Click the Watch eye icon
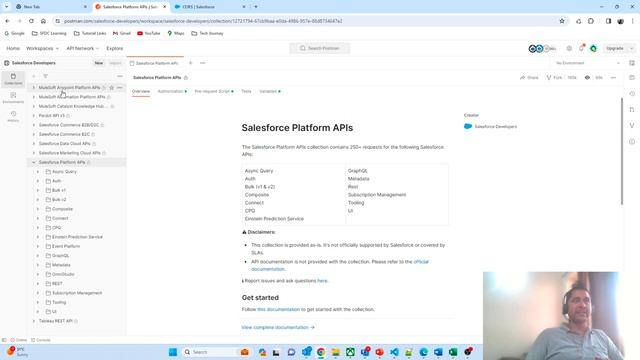 pos(587,78)
